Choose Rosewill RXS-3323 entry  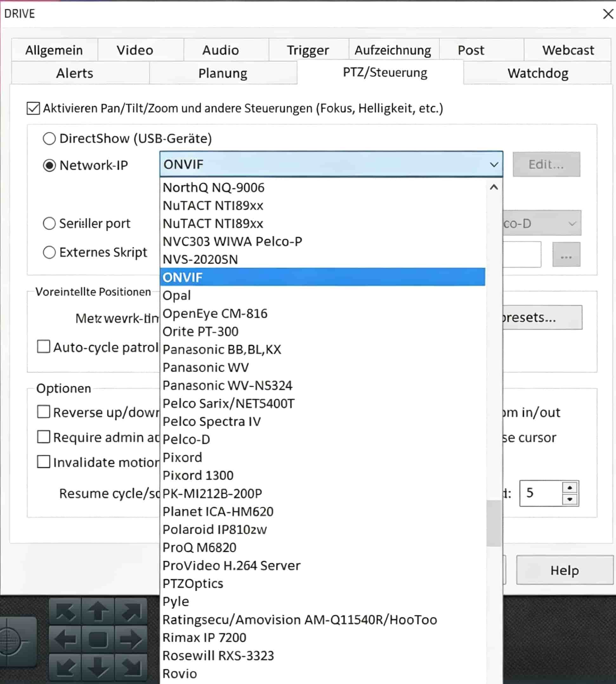tap(323, 655)
